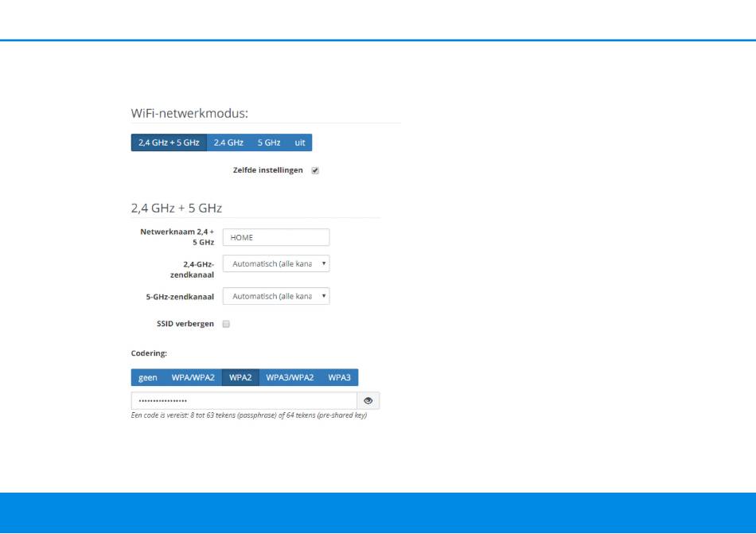This screenshot has width=756, height=534.
Task: Switch WiFi mode to 5 GHz only
Action: (x=268, y=142)
